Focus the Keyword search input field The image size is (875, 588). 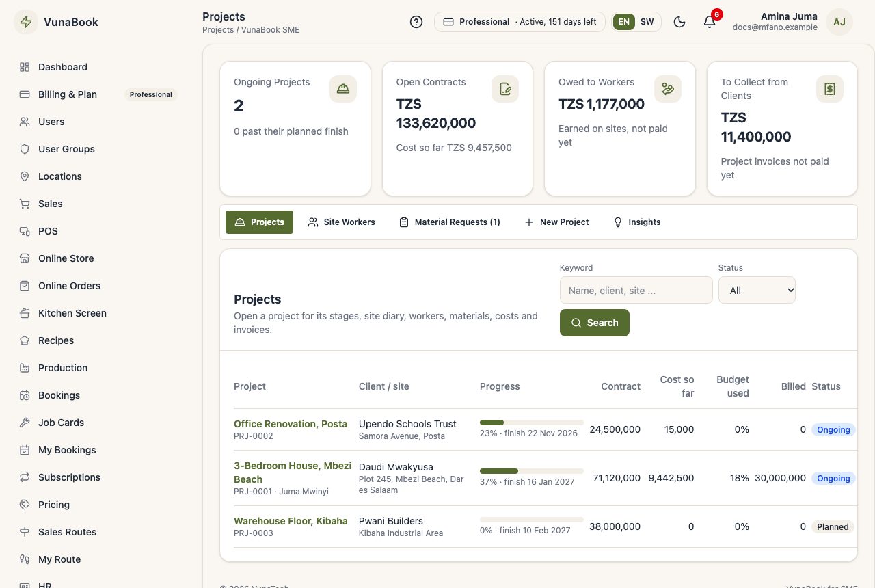[x=636, y=290]
